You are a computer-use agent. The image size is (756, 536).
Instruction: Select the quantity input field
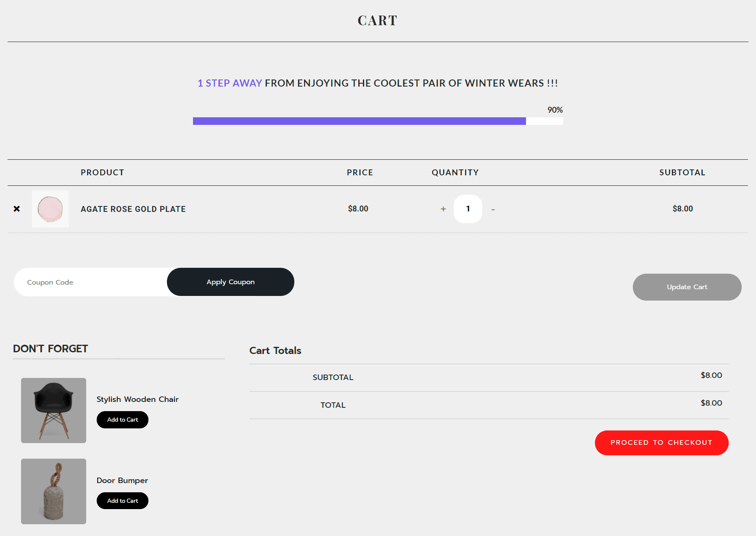(468, 209)
